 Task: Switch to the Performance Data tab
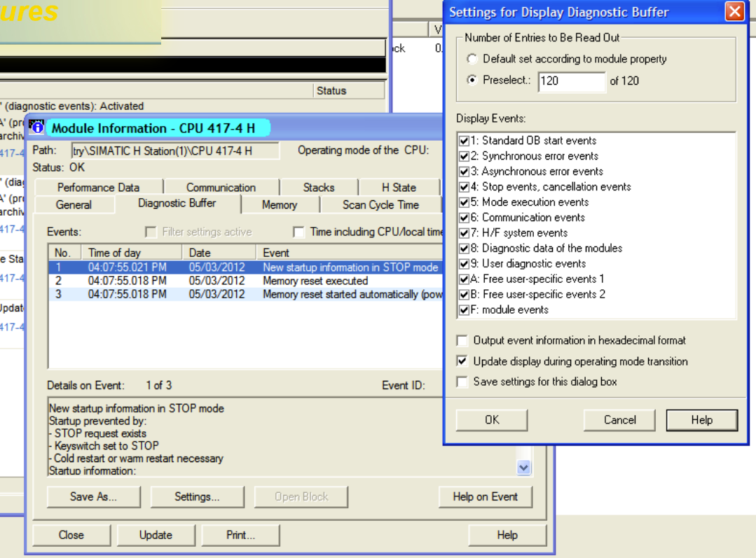(x=98, y=188)
